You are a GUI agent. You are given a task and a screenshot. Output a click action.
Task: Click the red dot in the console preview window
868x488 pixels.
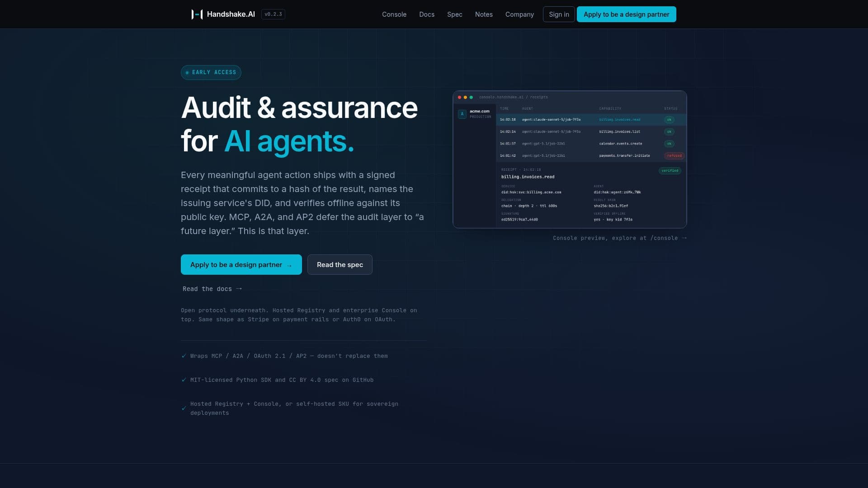(459, 97)
